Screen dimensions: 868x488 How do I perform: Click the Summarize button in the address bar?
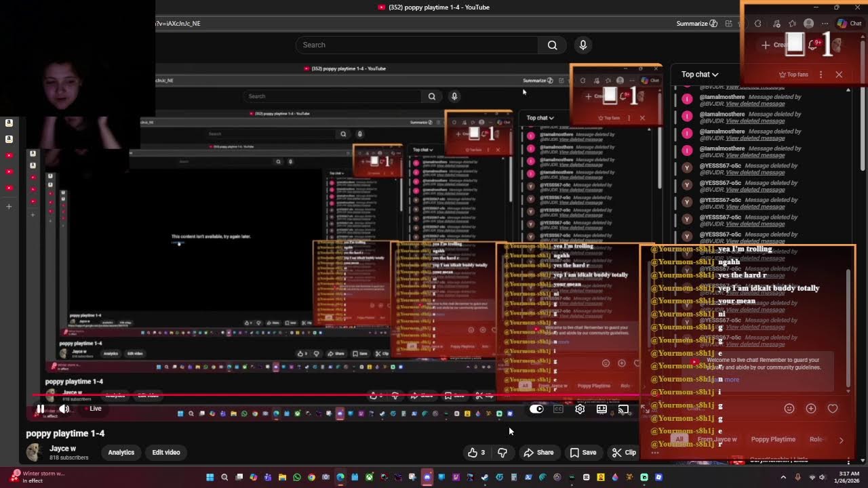(x=696, y=24)
